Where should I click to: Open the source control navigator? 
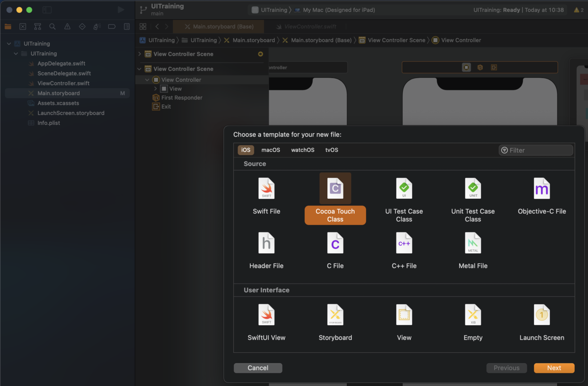tap(23, 26)
